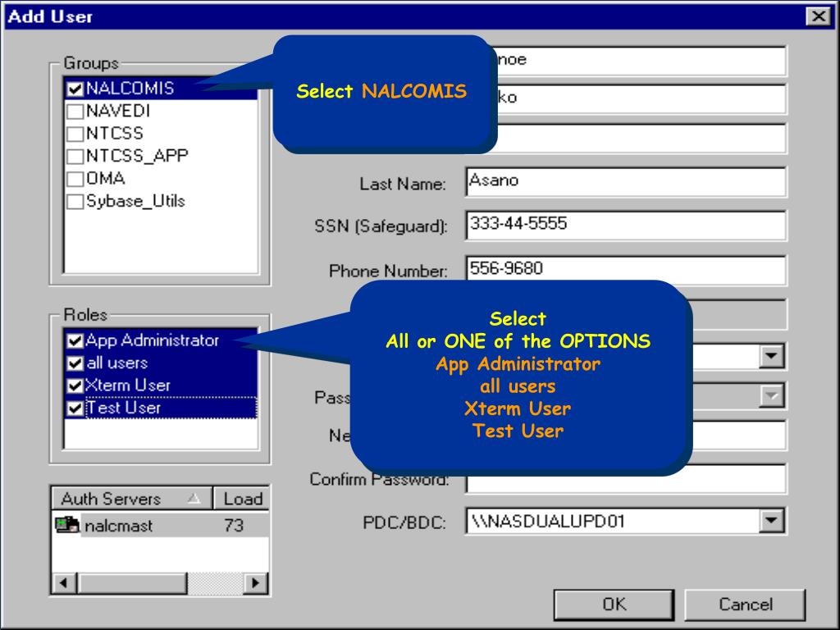
Task: Select the nalcmast server name
Action: 118,526
